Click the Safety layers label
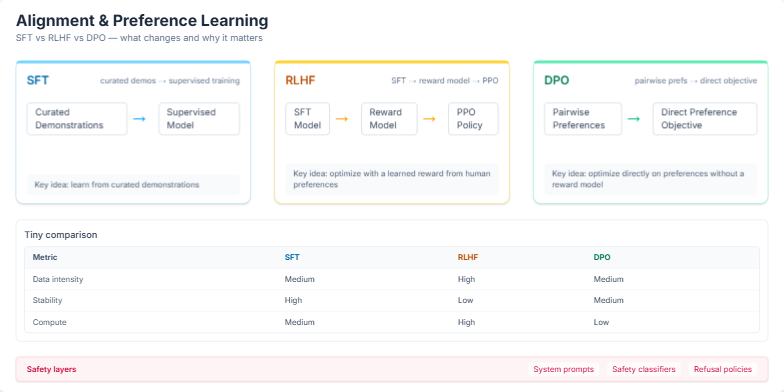Screen dimensions: 784x392 tap(52, 370)
